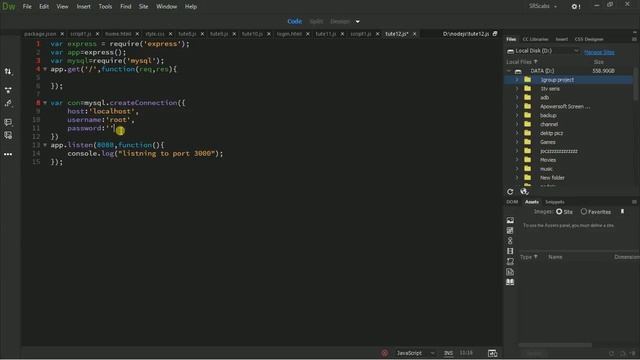Select the channel folder row
The image size is (640, 360).
click(568, 124)
